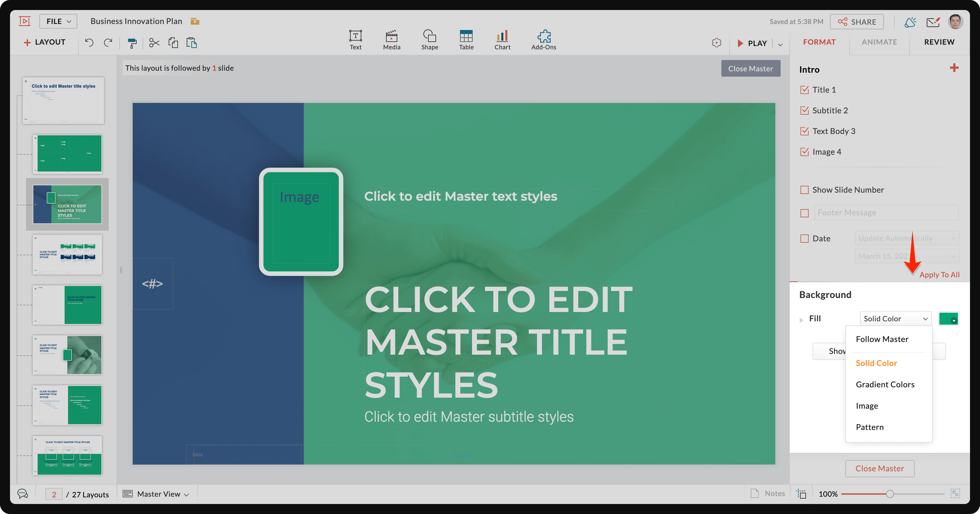
Task: Uncheck the Subtitle 2 placeholder
Action: coord(804,110)
